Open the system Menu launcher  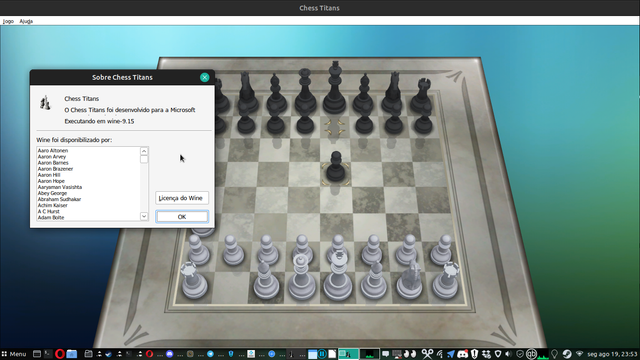click(13, 354)
